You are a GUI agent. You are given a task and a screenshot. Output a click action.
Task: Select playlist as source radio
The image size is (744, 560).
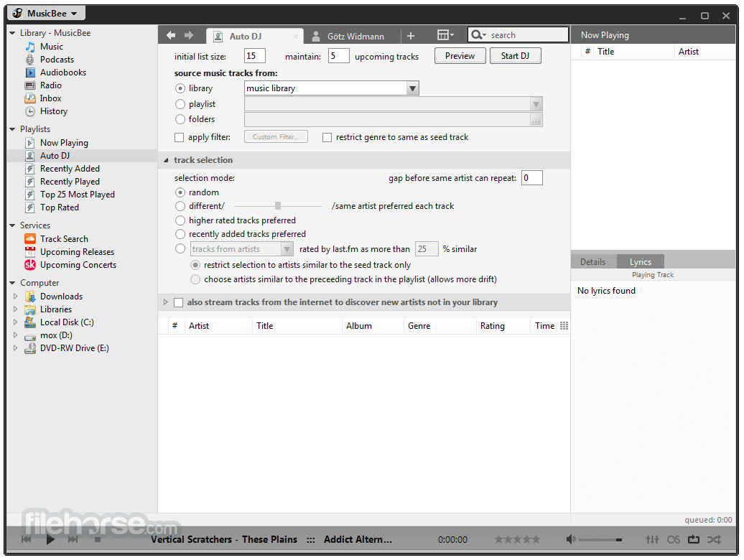click(180, 104)
